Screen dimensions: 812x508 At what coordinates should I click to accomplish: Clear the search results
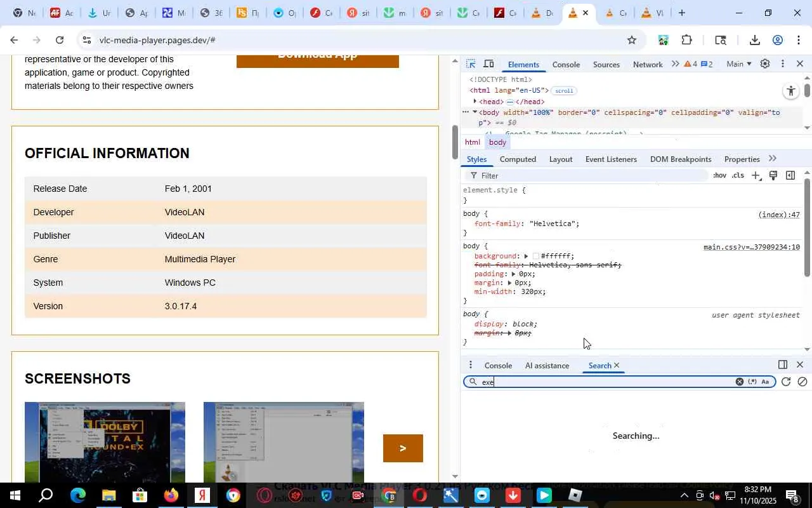click(802, 382)
